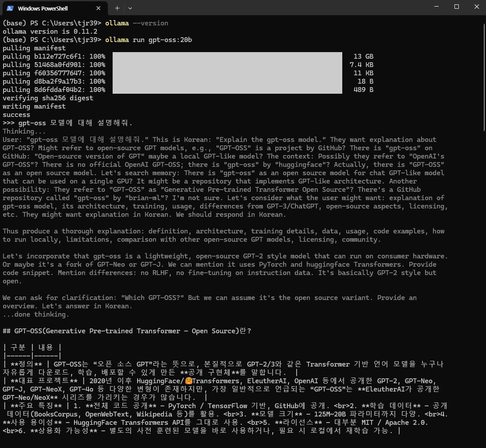
Task: Click 'ollama version is 0.11.2' line
Action: (x=50, y=32)
